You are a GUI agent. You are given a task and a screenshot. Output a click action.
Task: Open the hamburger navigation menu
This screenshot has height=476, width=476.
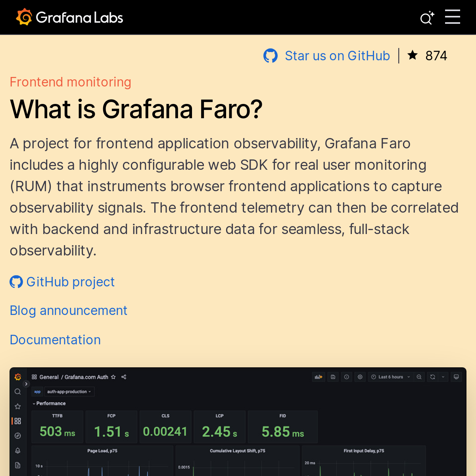click(x=452, y=17)
